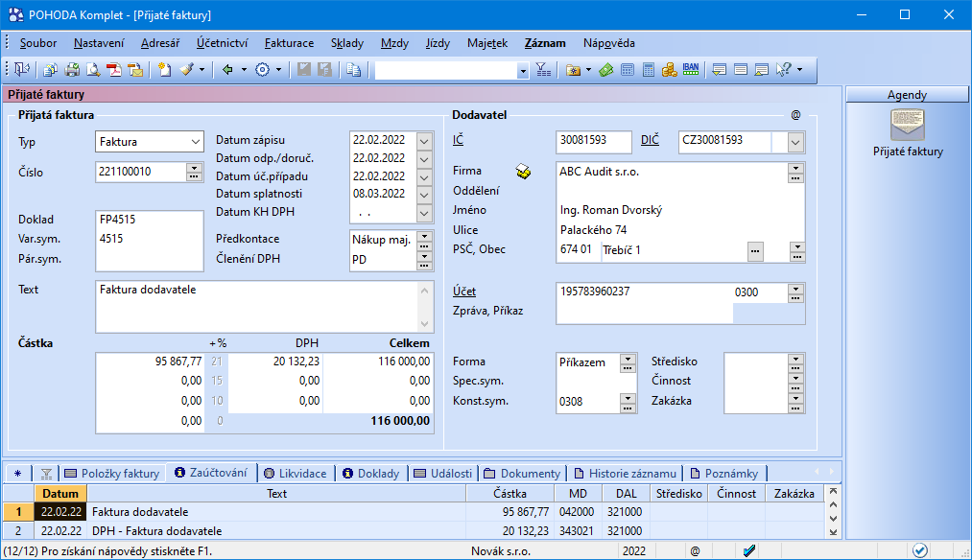Open the Sklady menu
The height and width of the screenshot is (560, 972).
[x=347, y=43]
